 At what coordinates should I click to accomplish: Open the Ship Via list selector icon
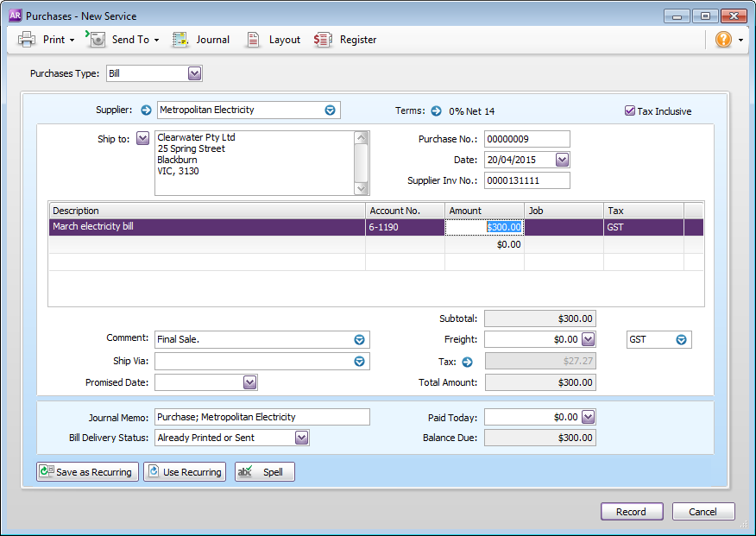[359, 362]
